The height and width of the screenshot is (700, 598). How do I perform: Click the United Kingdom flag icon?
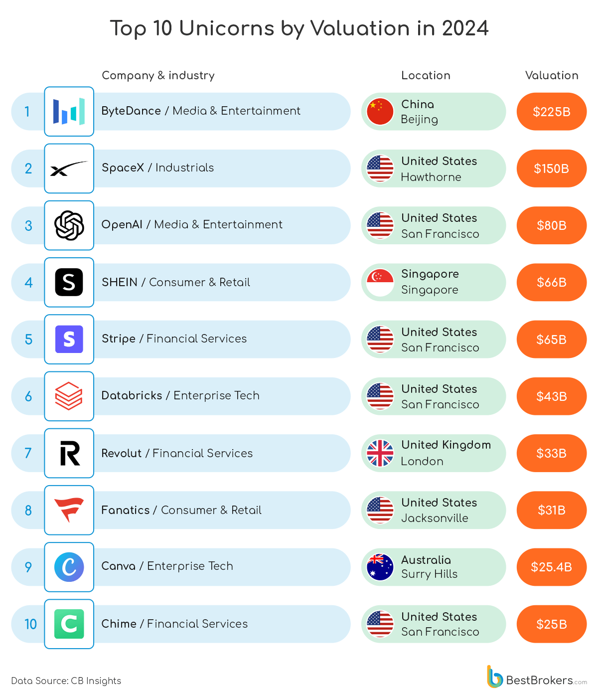click(x=380, y=453)
